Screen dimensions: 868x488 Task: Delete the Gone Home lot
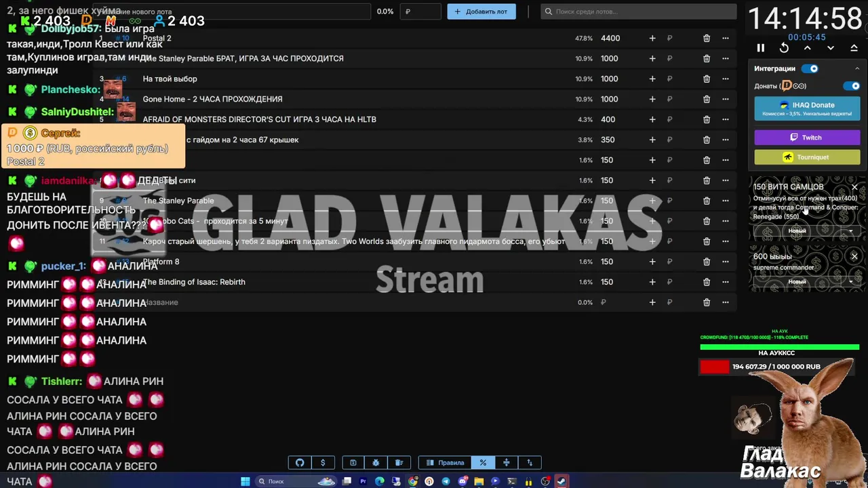(x=707, y=99)
